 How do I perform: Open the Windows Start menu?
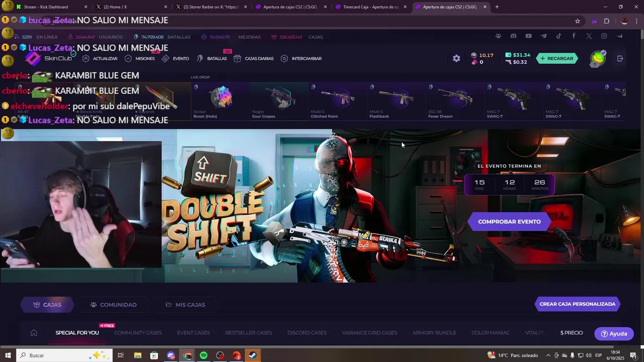[8, 355]
